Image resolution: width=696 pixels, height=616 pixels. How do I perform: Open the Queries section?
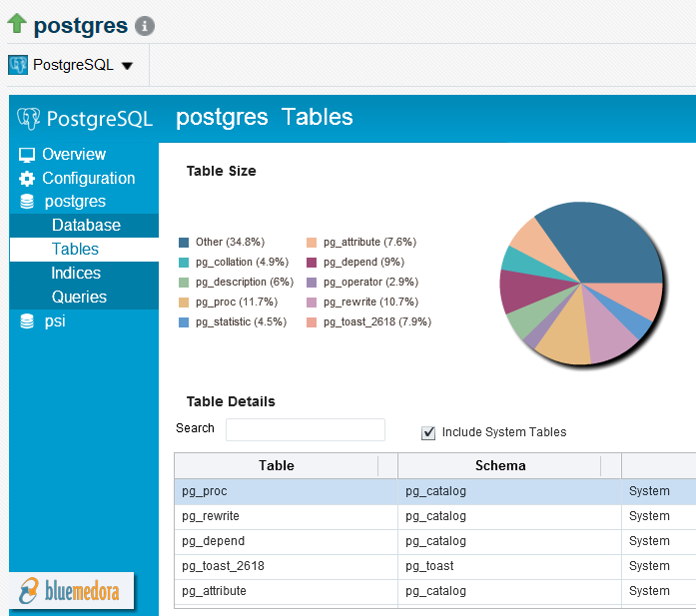tap(84, 298)
